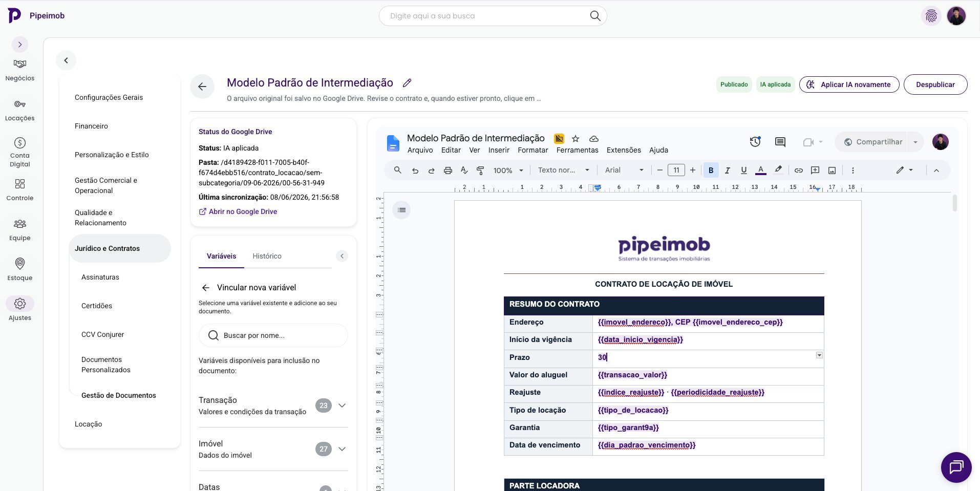Click the Compartilhar button
The width and height of the screenshot is (980, 491).
point(873,142)
